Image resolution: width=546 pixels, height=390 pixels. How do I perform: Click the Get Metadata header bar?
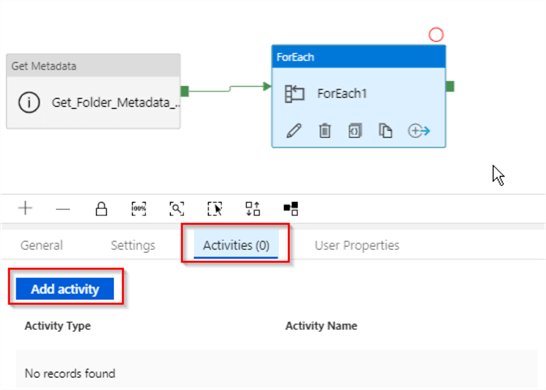coord(93,66)
